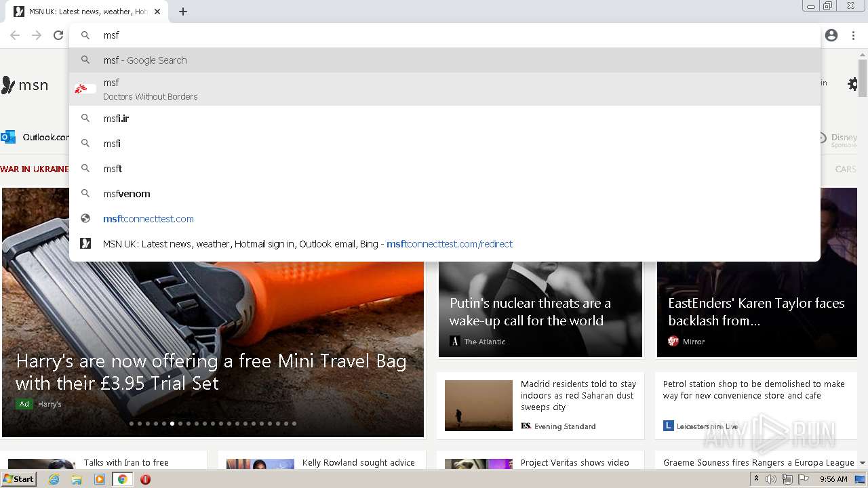Viewport: 868px width, 488px height.
Task: Open the Chrome profile avatar
Action: click(831, 35)
